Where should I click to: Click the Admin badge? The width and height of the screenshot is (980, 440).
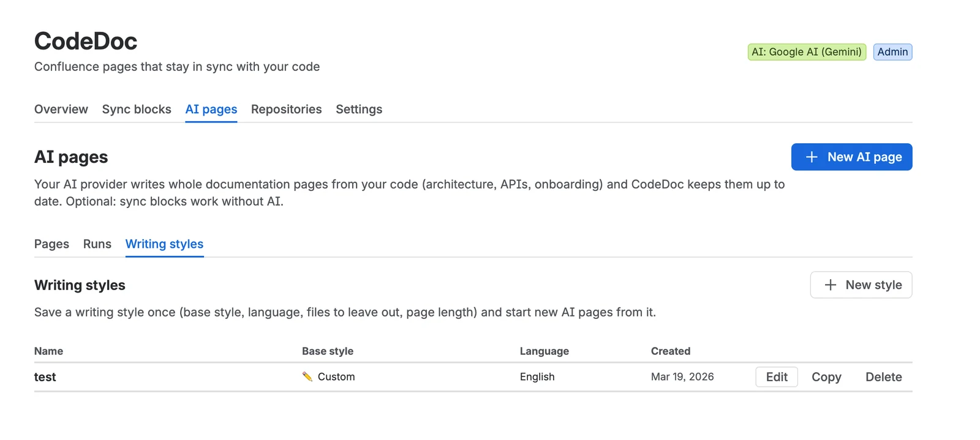point(892,52)
